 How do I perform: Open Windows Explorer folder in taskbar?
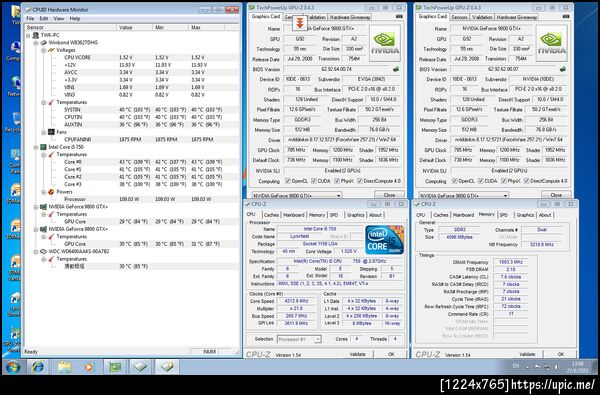click(x=64, y=367)
